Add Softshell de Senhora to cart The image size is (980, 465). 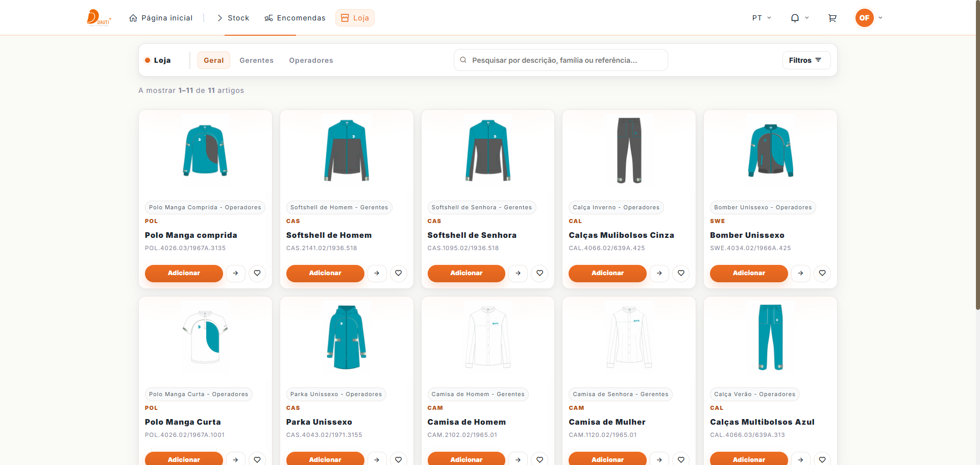pos(466,273)
